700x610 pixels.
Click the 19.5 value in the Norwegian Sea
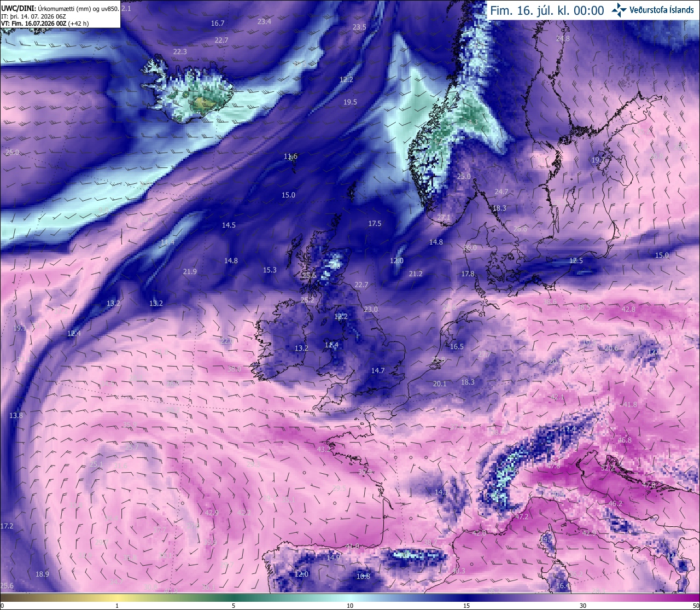tap(350, 102)
